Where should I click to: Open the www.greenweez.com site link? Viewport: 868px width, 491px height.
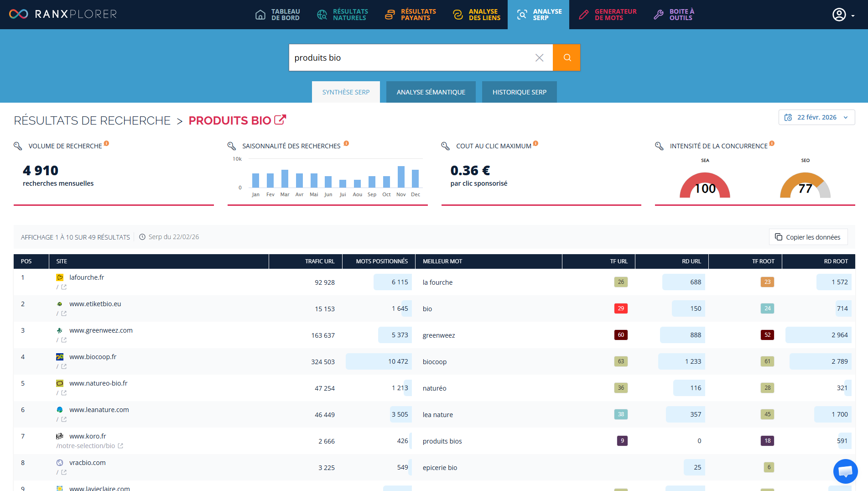tap(101, 330)
